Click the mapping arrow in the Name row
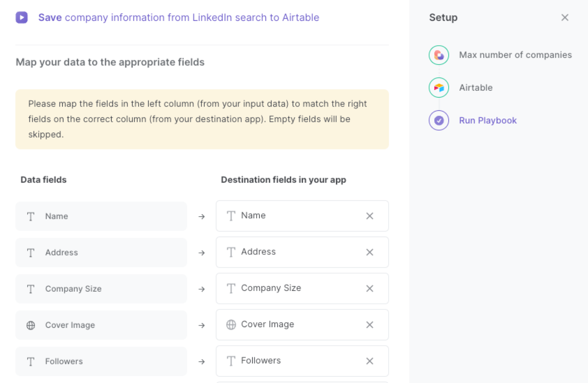 [x=201, y=217]
